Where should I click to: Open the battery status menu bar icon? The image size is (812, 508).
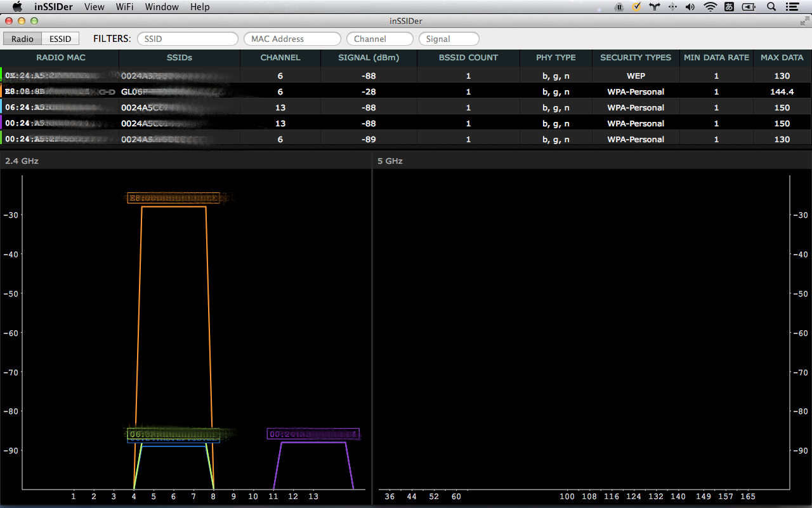click(x=749, y=7)
